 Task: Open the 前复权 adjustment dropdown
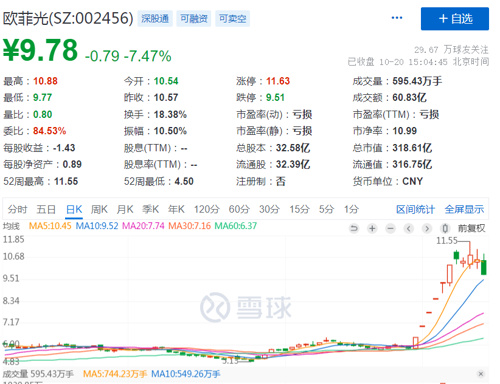pos(471,228)
